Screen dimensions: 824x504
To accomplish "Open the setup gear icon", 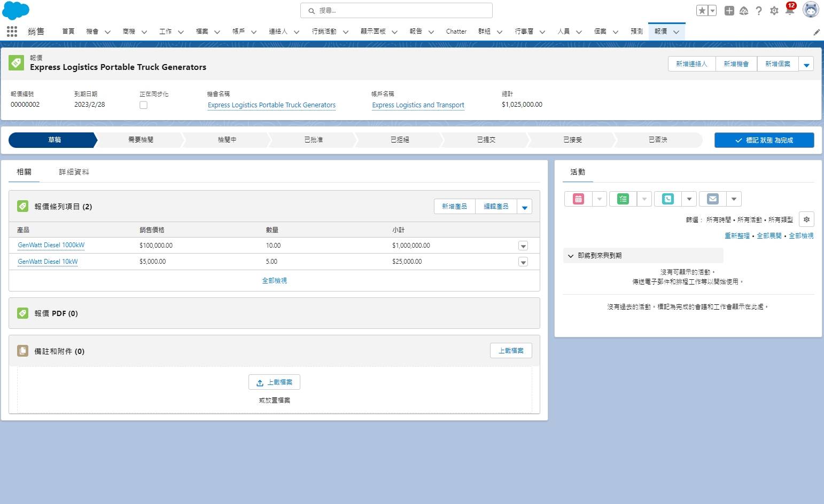I will (774, 11).
